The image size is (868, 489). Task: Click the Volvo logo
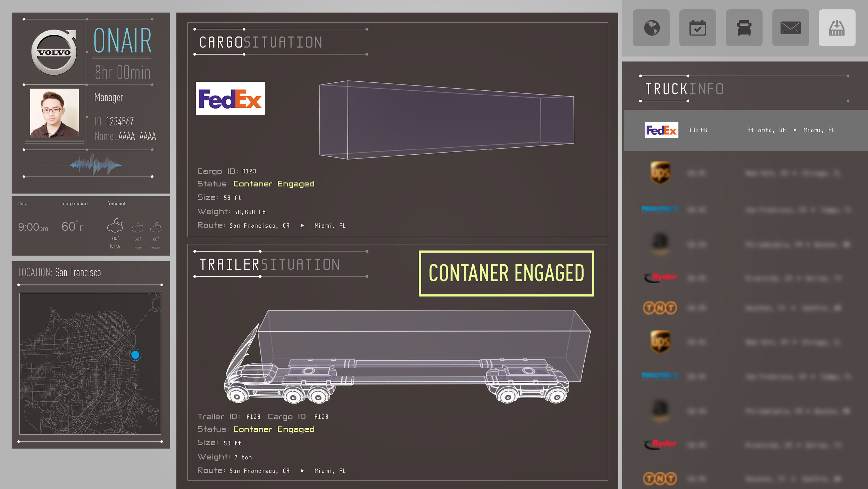pyautogui.click(x=54, y=52)
